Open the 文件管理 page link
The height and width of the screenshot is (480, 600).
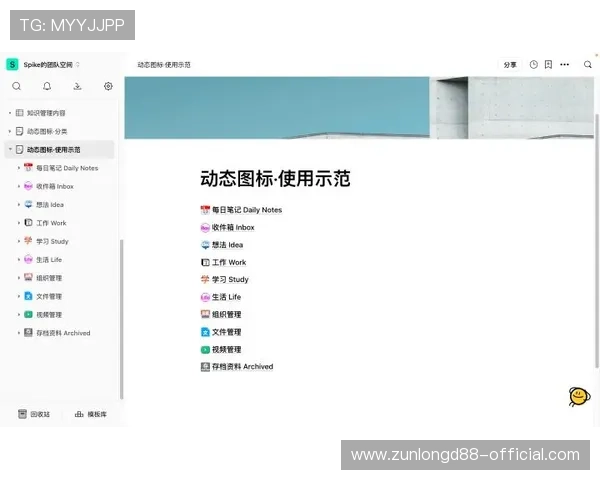coord(226,332)
